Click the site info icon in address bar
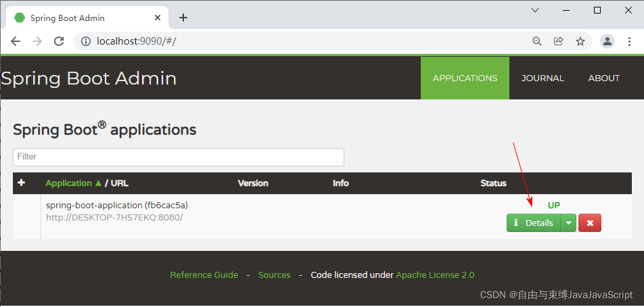The image size is (644, 307). 86,41
